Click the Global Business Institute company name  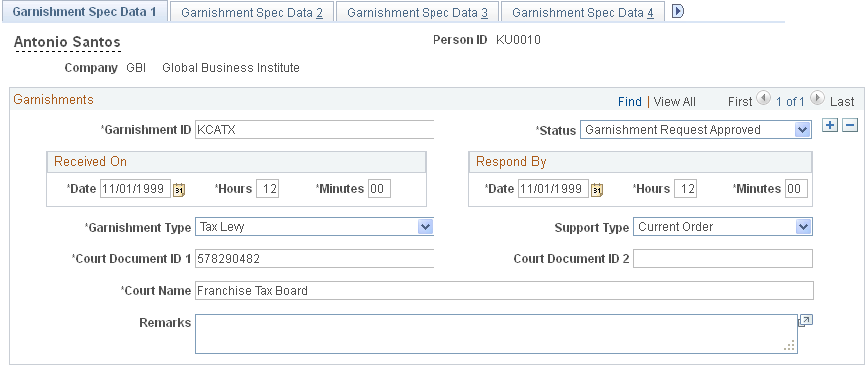[231, 68]
